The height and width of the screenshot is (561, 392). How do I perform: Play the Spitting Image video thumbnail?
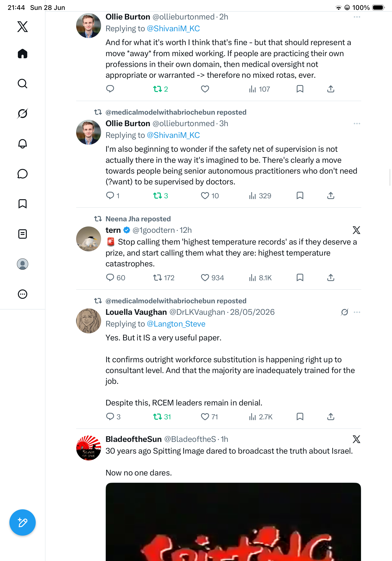click(x=233, y=522)
